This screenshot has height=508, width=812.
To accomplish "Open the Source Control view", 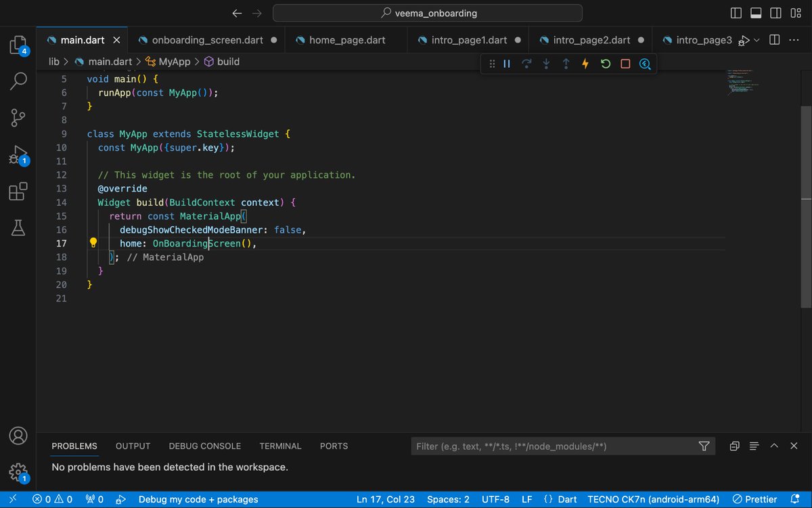I will 18,118.
